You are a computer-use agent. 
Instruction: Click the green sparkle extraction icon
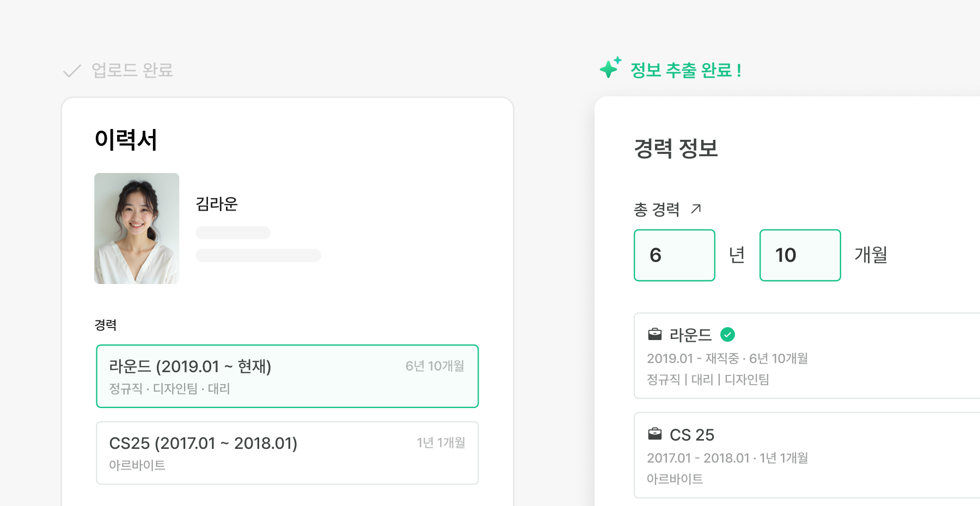coord(610,68)
